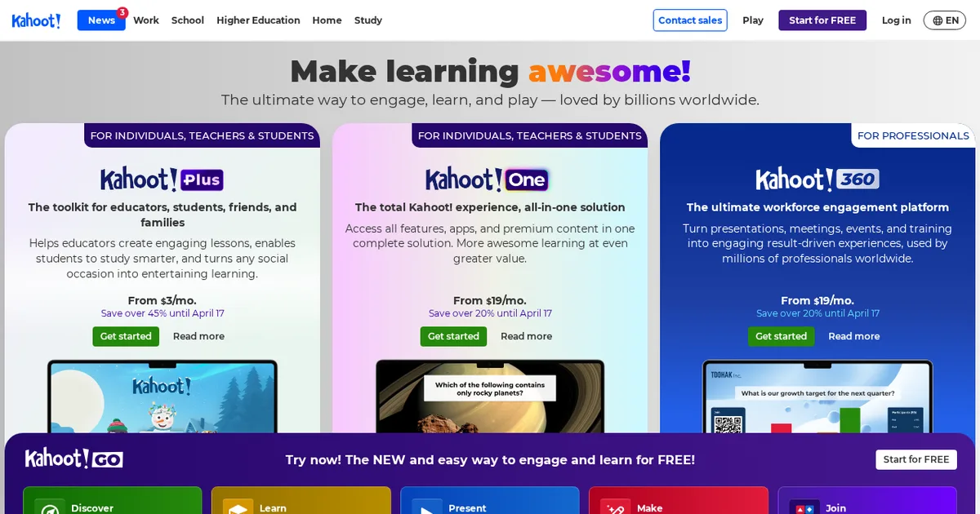
Task: Click the Kahoot! One logo
Action: pos(487,179)
